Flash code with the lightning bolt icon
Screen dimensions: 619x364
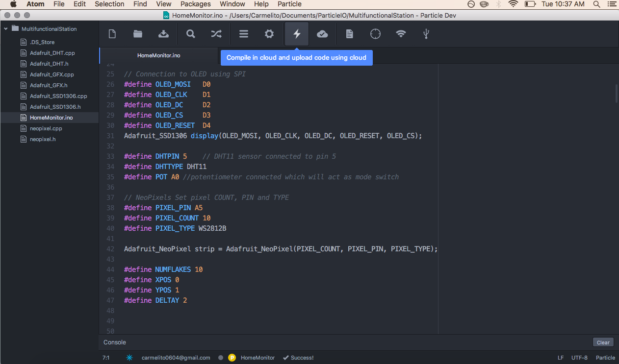(x=297, y=34)
